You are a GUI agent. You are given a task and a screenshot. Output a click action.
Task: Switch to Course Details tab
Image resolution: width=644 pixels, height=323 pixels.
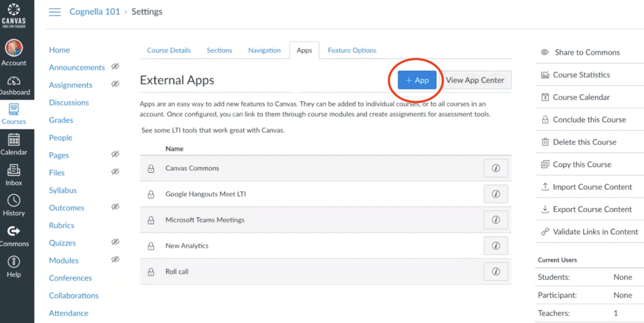coord(169,50)
